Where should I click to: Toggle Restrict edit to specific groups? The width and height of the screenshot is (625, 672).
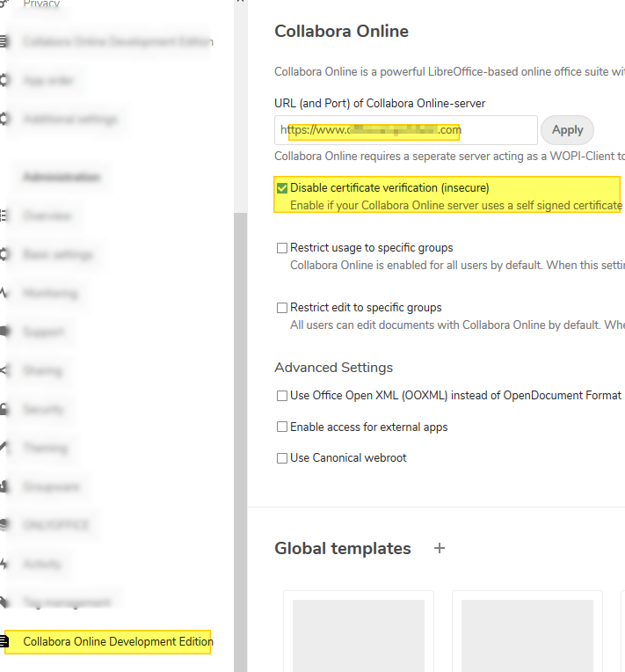click(282, 308)
